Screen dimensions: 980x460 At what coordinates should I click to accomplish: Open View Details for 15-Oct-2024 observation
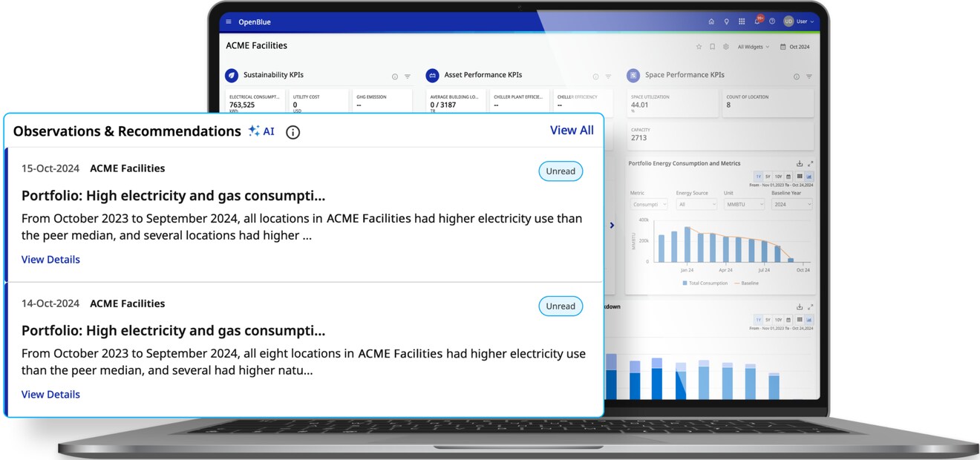tap(50, 260)
